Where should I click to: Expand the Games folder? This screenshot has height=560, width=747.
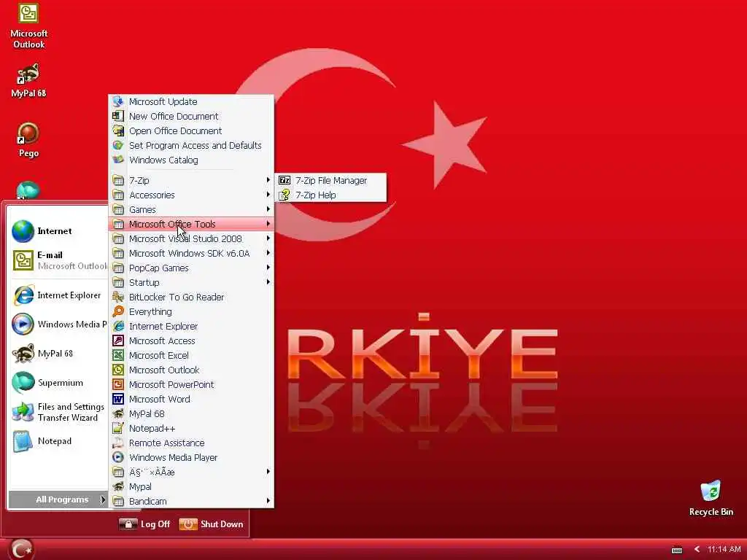[191, 209]
